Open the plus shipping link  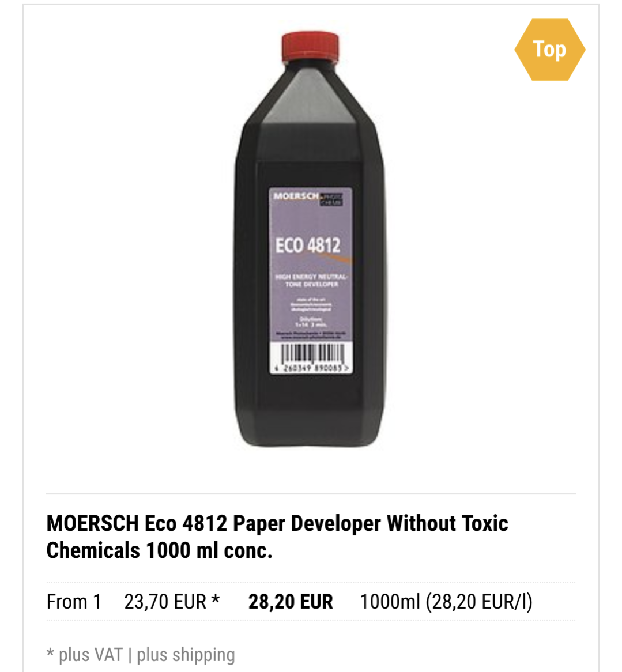tap(186, 655)
